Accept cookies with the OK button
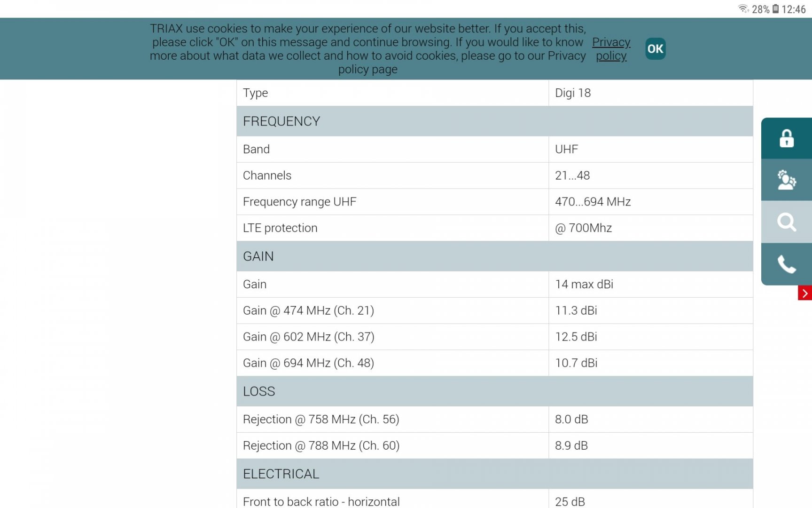 point(655,48)
